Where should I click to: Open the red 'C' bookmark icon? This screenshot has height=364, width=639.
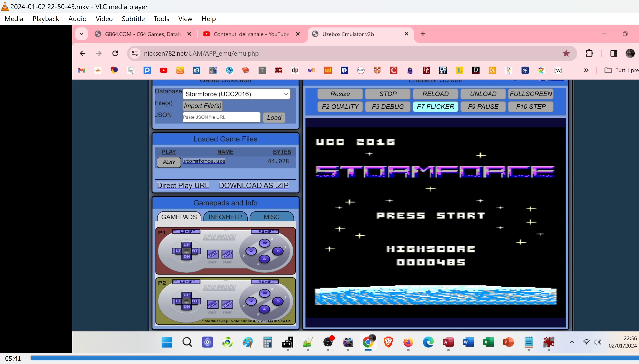393,70
